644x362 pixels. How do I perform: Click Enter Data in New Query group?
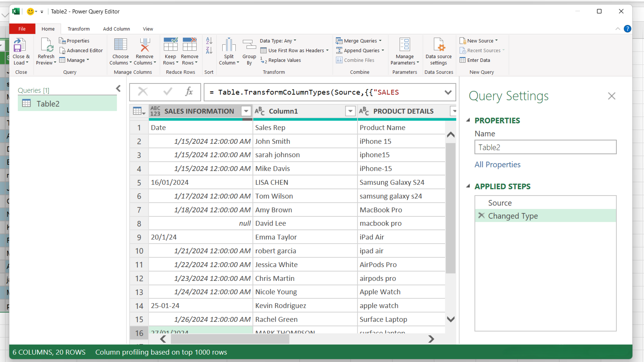[475, 60]
